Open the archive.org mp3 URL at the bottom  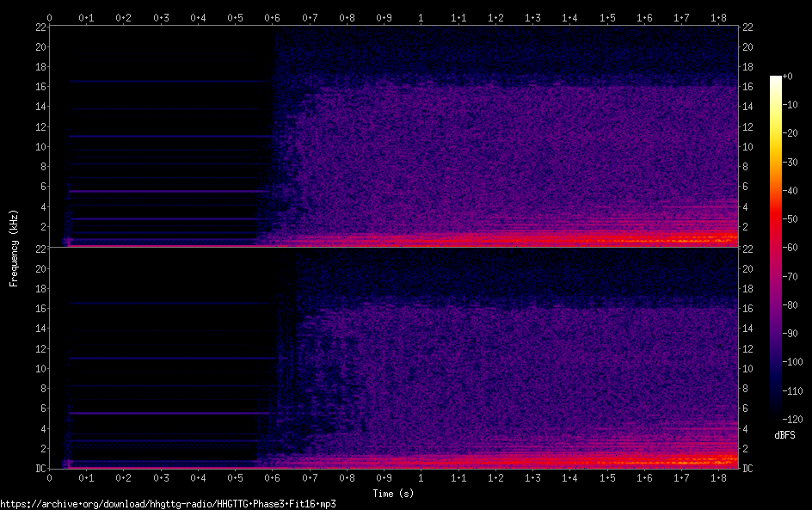[x=168, y=504]
